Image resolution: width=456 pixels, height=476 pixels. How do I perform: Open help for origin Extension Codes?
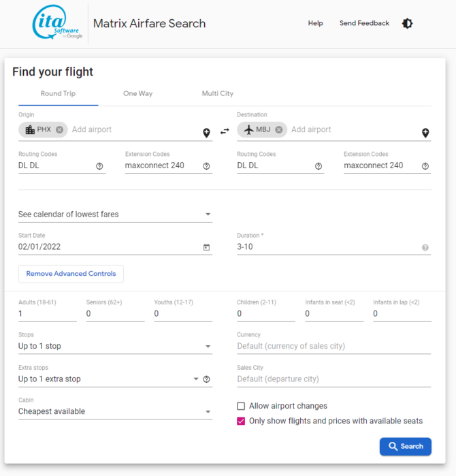[206, 166]
